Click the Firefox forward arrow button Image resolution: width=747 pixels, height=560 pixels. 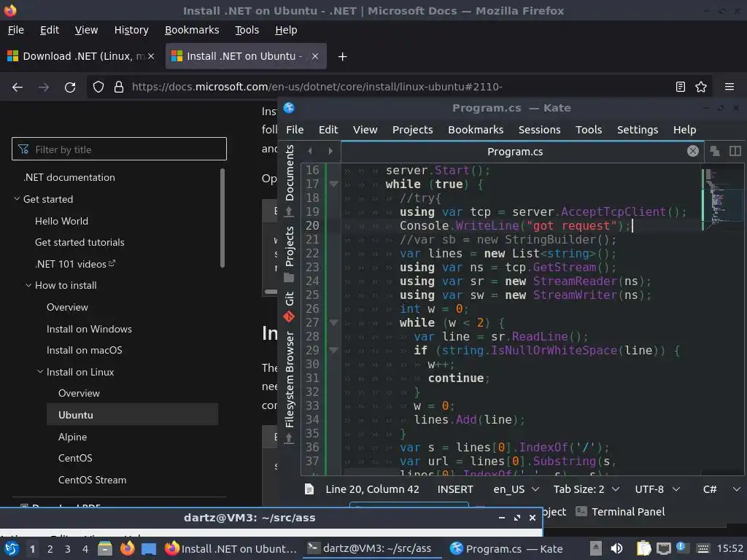[x=44, y=87]
